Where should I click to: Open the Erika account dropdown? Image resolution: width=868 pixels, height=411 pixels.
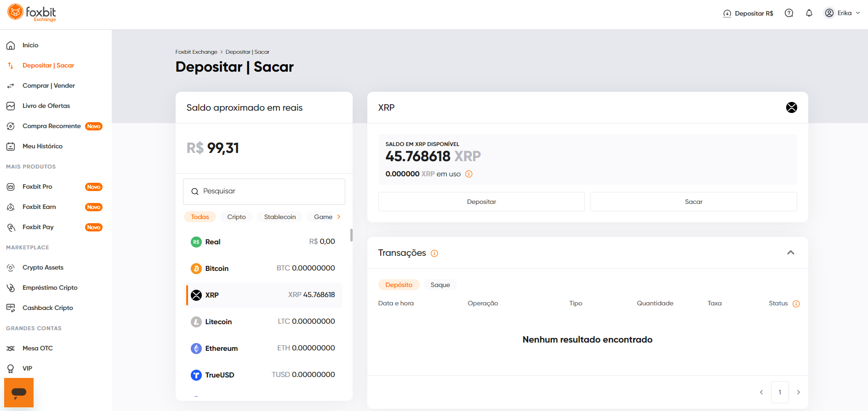pos(842,13)
